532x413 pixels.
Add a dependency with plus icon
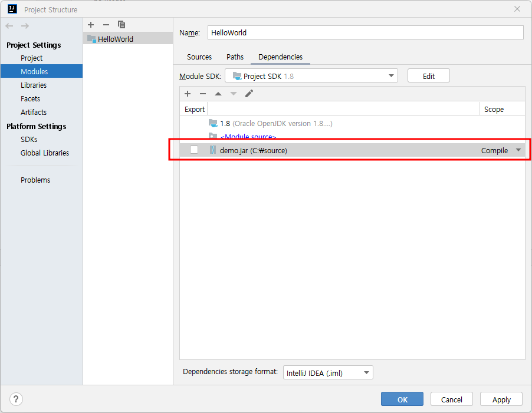188,94
